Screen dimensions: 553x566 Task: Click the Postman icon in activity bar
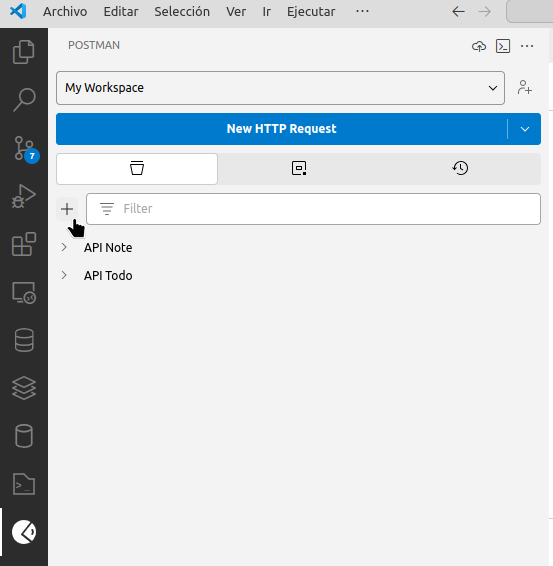click(24, 532)
